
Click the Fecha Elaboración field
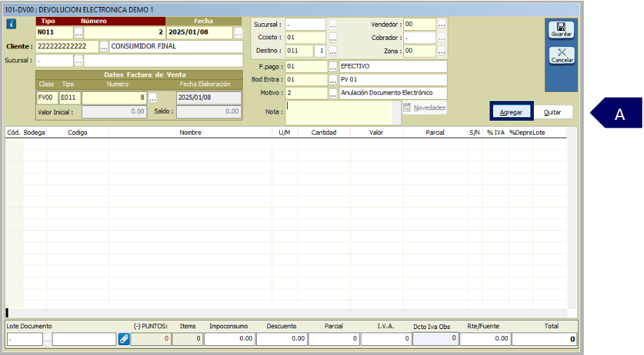[209, 98]
